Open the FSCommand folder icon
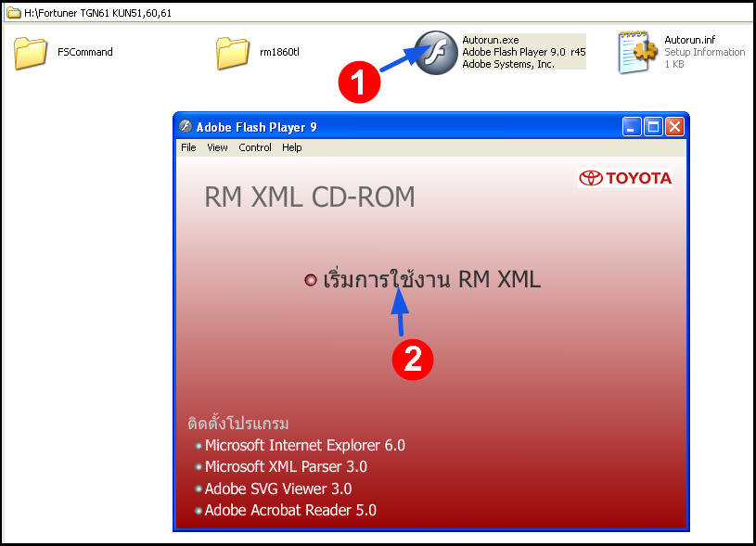 pyautogui.click(x=31, y=53)
